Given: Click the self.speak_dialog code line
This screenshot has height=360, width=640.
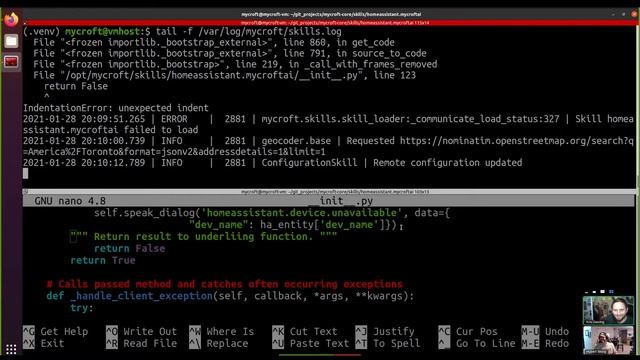Looking at the screenshot, I should pos(272,213).
